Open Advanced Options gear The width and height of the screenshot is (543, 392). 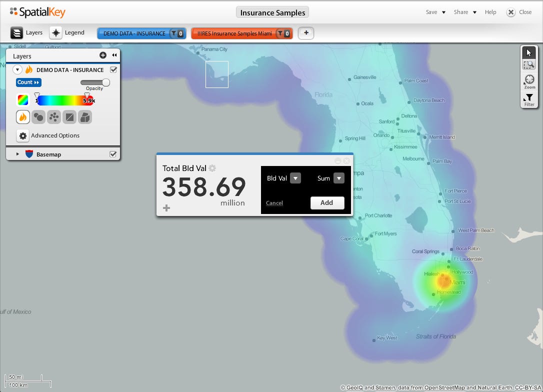point(23,135)
